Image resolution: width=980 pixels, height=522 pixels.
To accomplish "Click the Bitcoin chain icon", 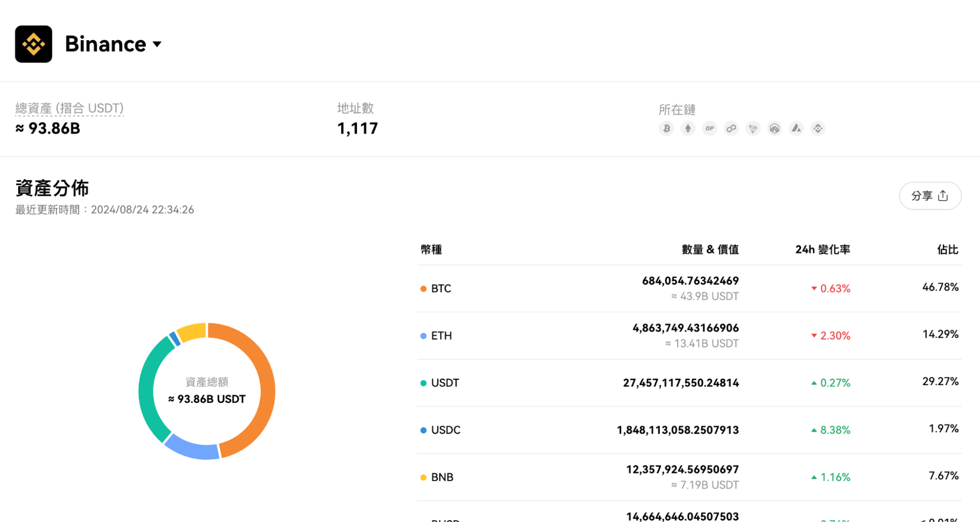I will tap(666, 128).
